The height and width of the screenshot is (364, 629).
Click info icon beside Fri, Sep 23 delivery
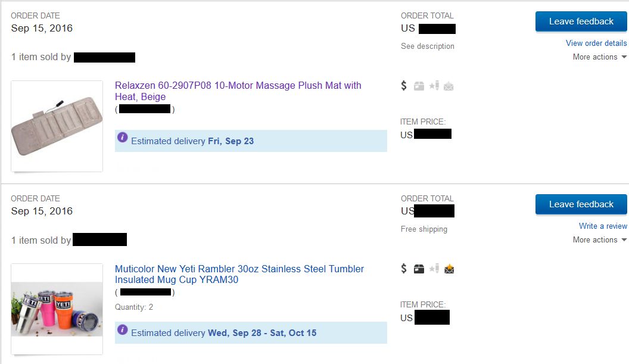pos(123,138)
